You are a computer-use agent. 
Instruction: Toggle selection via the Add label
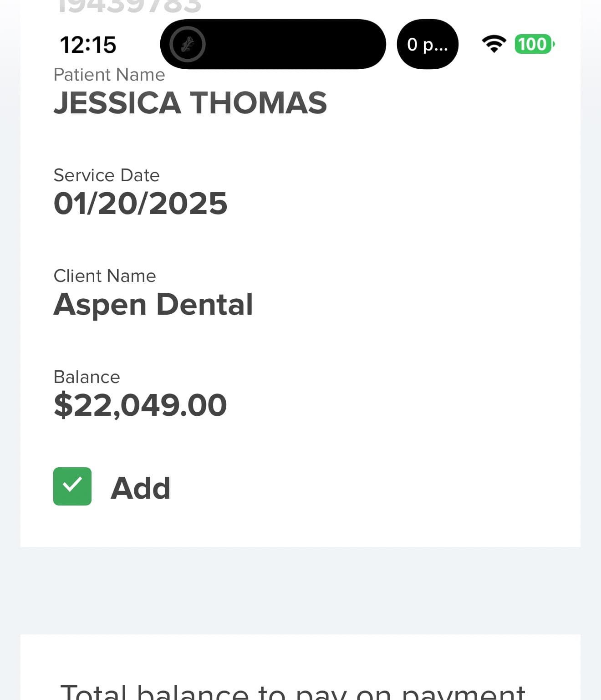[140, 488]
